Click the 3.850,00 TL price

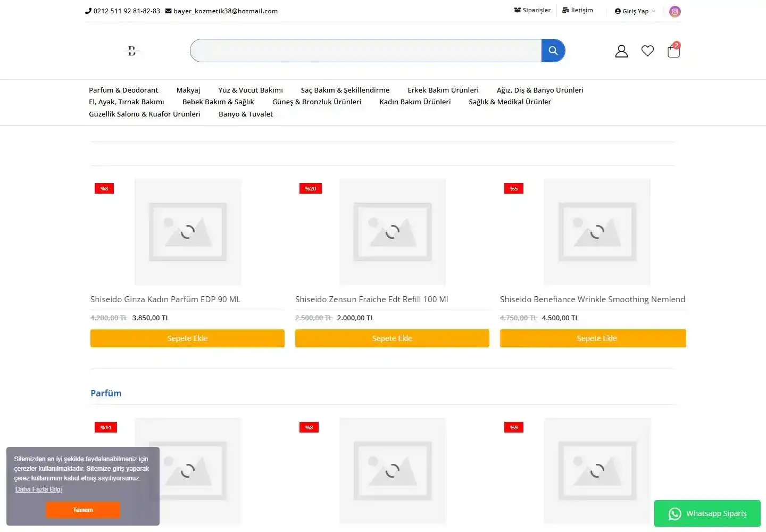tap(151, 318)
